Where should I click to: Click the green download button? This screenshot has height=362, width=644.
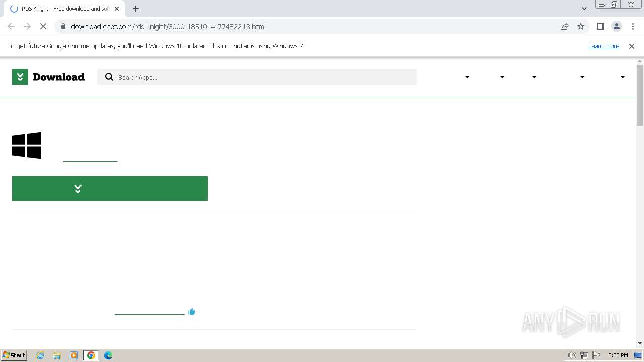pos(110,189)
